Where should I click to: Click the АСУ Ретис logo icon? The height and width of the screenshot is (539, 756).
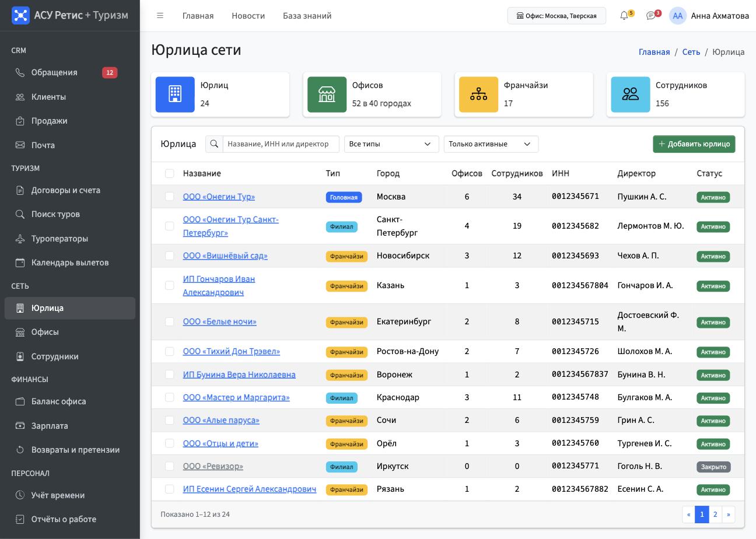pyautogui.click(x=20, y=15)
